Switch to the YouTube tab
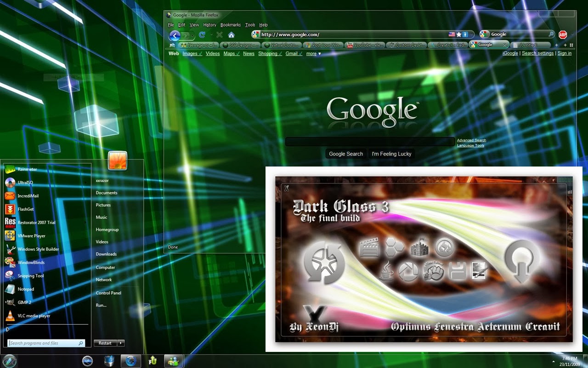Viewport: 588px width, 368px height. pyautogui.click(x=364, y=45)
